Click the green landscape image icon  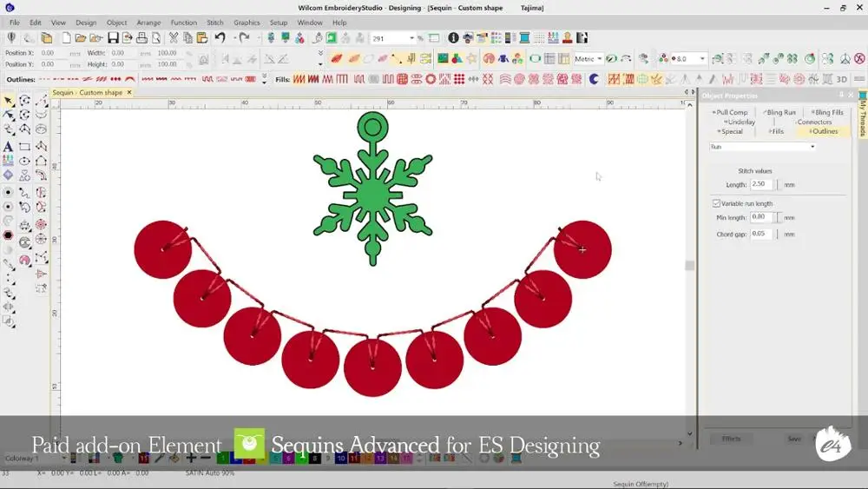[x=443, y=58]
